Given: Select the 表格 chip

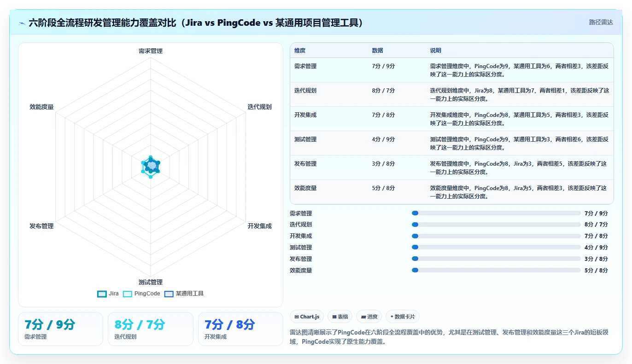Looking at the screenshot, I should point(340,317).
